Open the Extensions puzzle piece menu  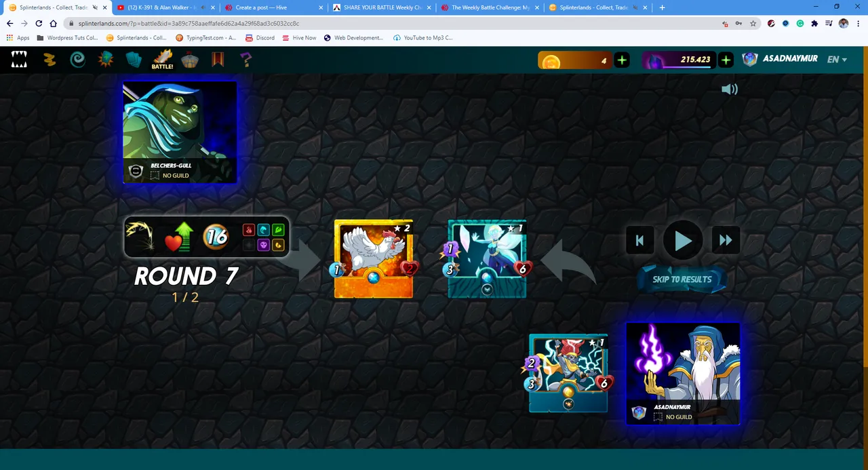tap(814, 23)
